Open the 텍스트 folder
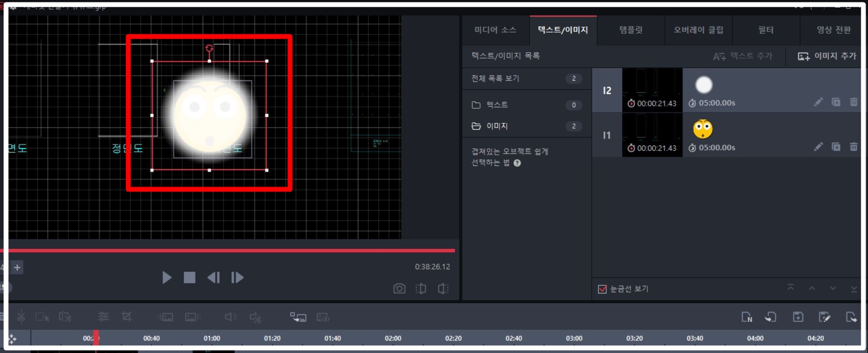Viewport: 868px width, 353px height. [527, 104]
